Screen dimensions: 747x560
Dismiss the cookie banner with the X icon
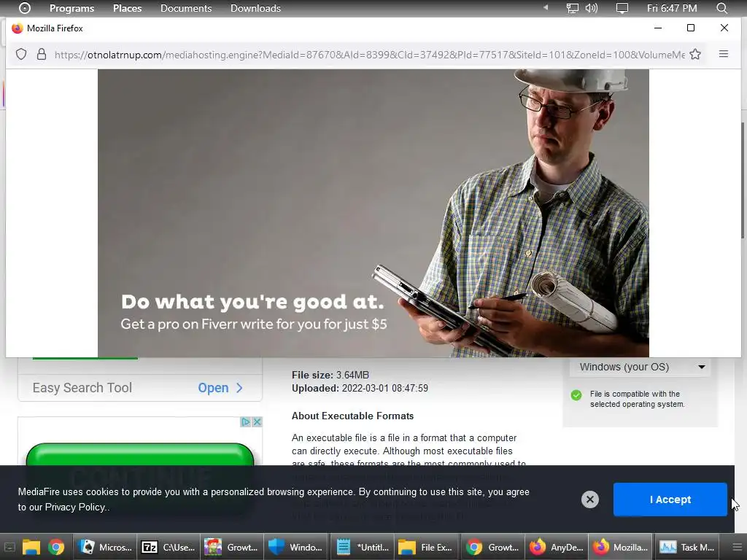(589, 499)
